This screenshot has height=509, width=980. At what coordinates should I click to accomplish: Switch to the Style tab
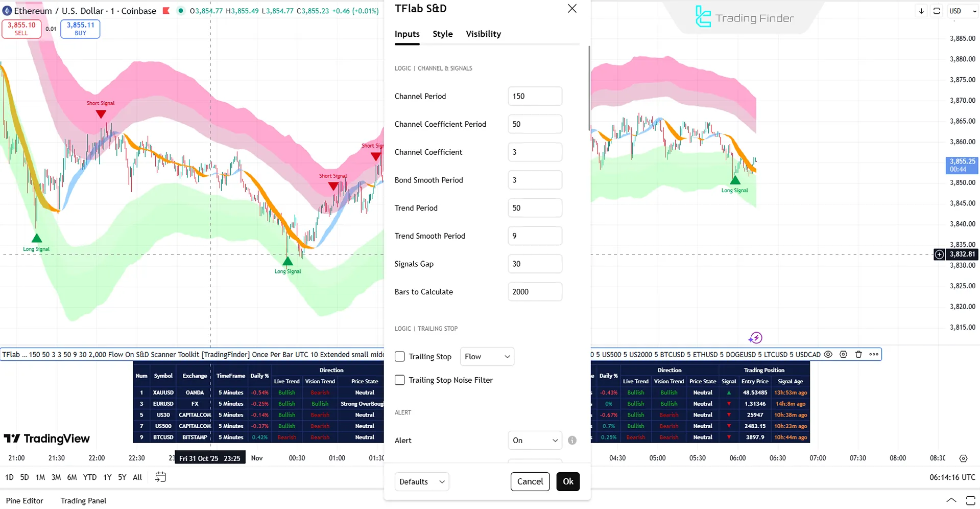[442, 34]
